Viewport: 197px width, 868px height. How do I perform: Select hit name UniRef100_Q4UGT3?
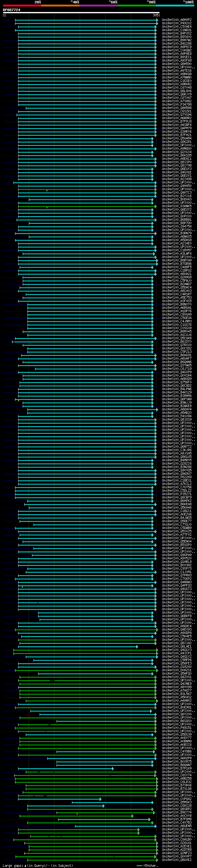(x=177, y=589)
